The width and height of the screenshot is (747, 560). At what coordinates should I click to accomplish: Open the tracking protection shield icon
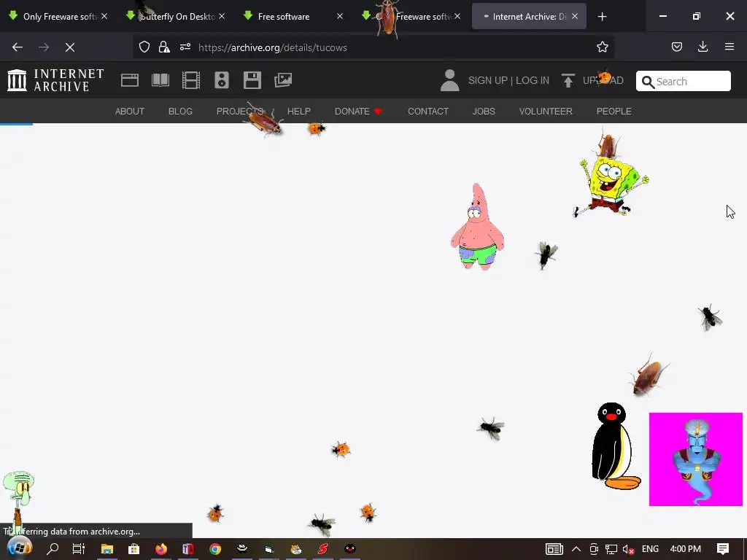tap(144, 47)
